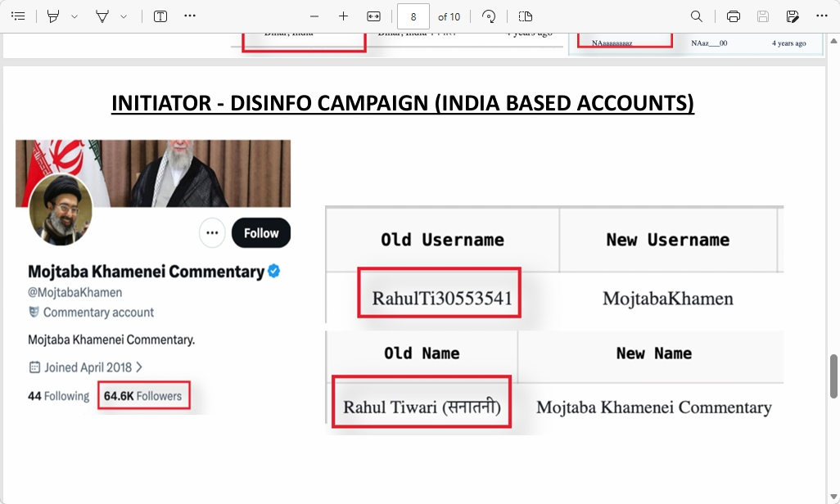Open the table of contents sidebar
Viewport: 840px width, 504px height.
pos(18,16)
